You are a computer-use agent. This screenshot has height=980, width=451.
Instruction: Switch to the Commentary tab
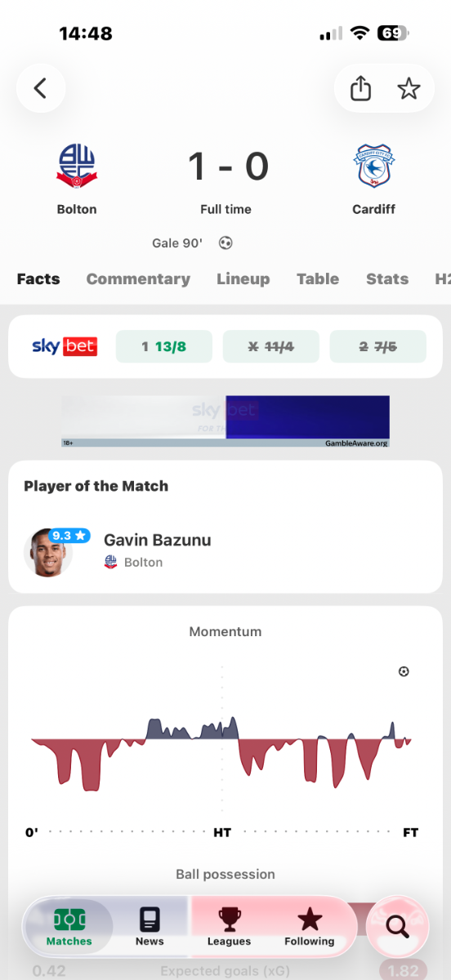(x=138, y=278)
